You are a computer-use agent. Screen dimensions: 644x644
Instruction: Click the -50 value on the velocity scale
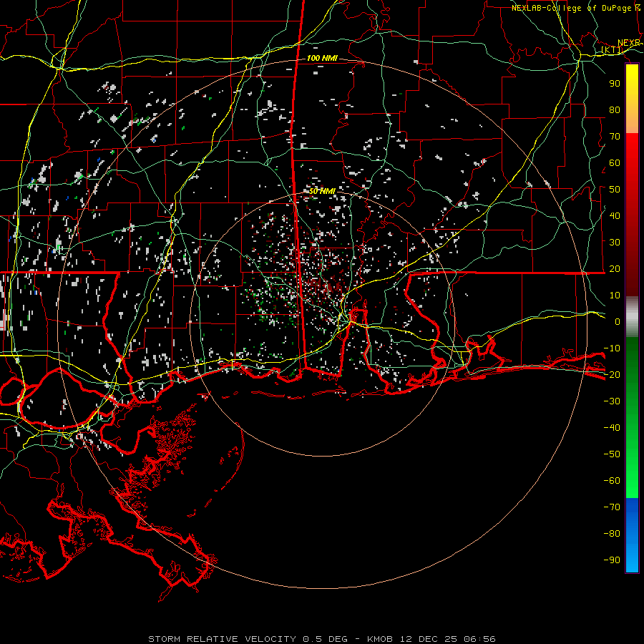[612, 454]
